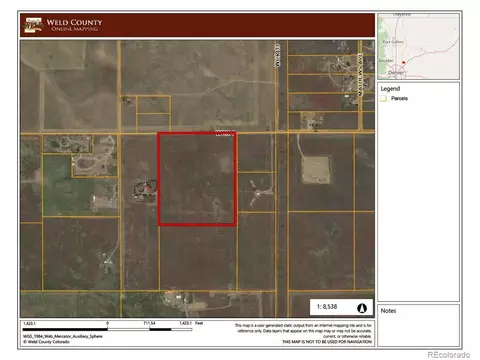Click the 'Fort Collins' label on overview map
480x360 pixels.
(x=393, y=42)
